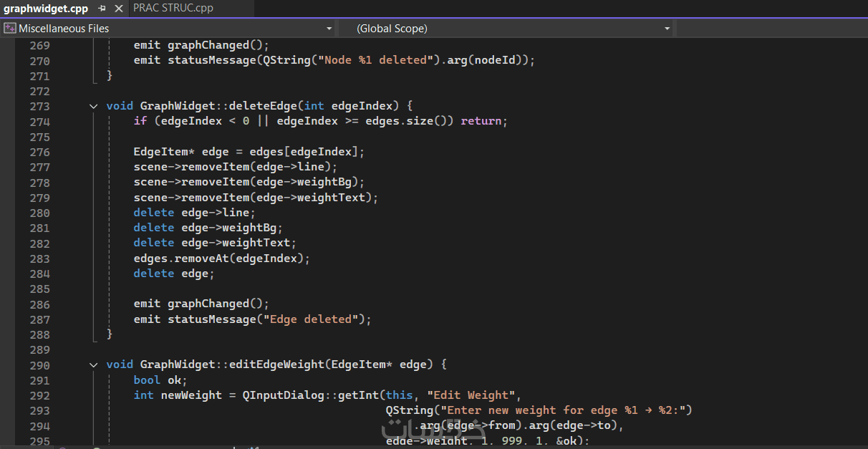The height and width of the screenshot is (449, 868).
Task: Close the graphwidget.cpp tab
Action: (x=118, y=9)
